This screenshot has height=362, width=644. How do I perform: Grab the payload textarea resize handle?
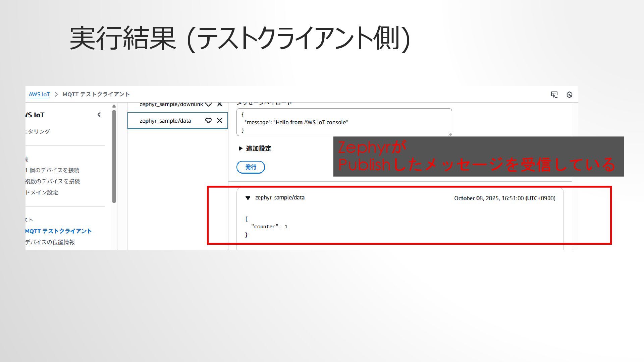(x=450, y=134)
